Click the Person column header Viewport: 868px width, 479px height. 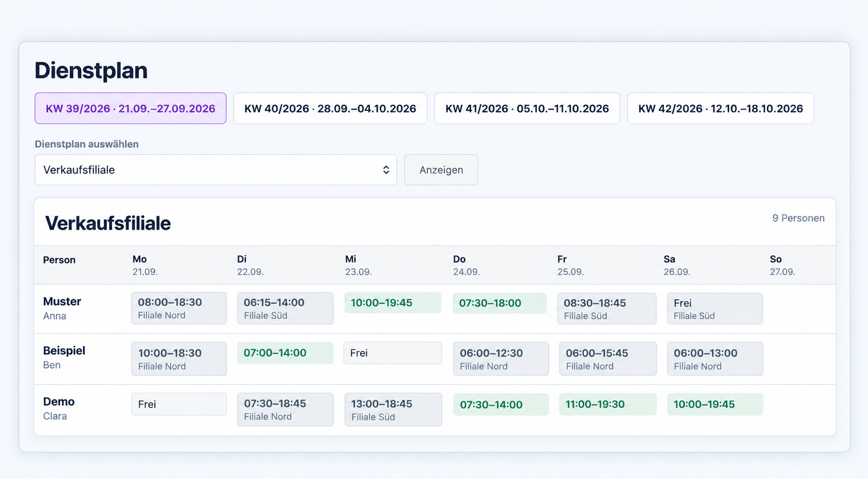coord(59,260)
